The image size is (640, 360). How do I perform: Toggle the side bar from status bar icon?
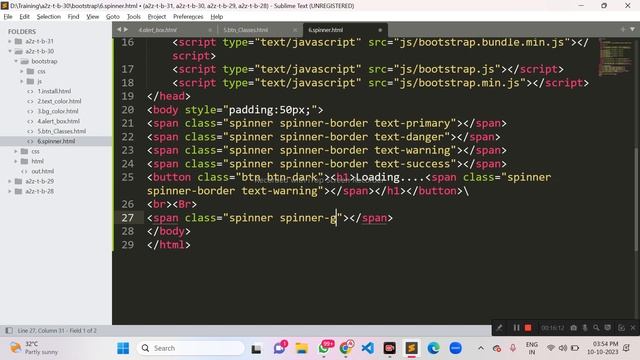tap(9, 330)
